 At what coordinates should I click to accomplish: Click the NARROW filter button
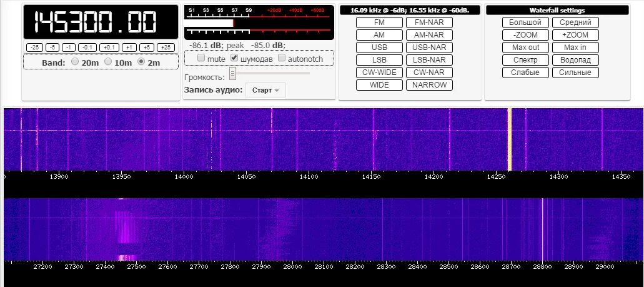pyautogui.click(x=429, y=85)
